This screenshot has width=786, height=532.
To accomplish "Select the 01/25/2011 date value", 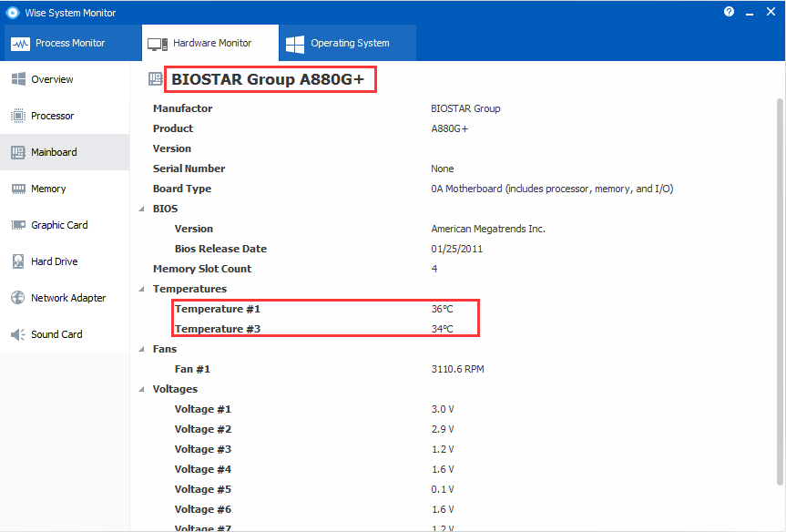I will [x=456, y=249].
